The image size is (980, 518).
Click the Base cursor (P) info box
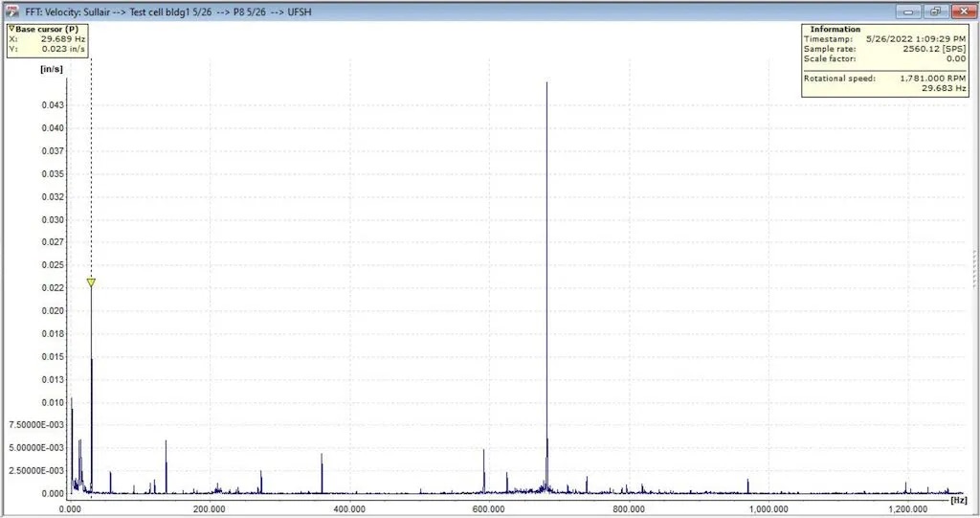47,40
